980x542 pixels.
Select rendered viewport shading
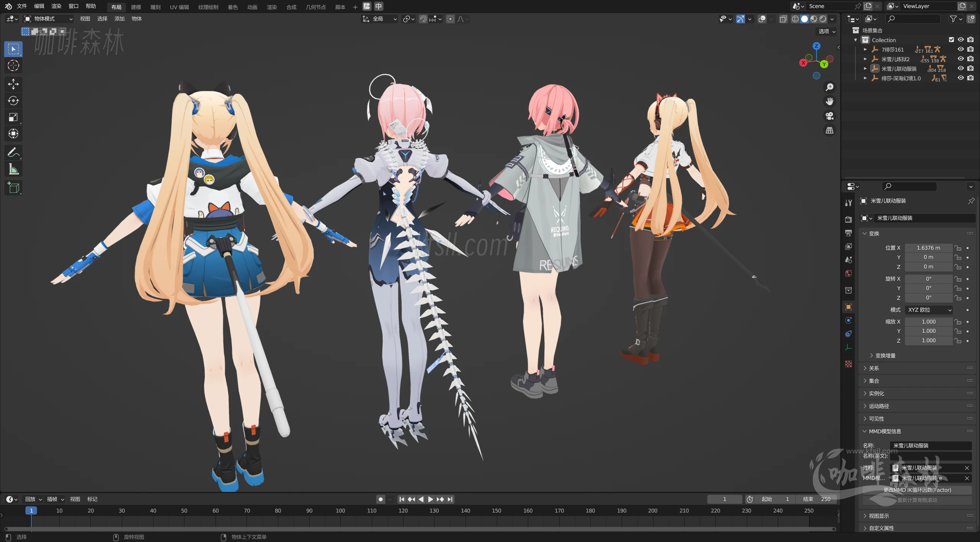click(x=823, y=19)
